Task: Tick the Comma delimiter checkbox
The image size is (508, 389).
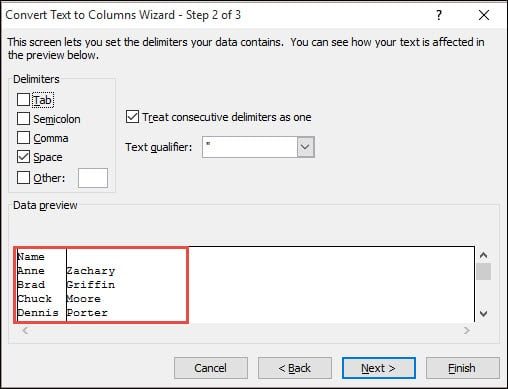Action: pos(23,138)
